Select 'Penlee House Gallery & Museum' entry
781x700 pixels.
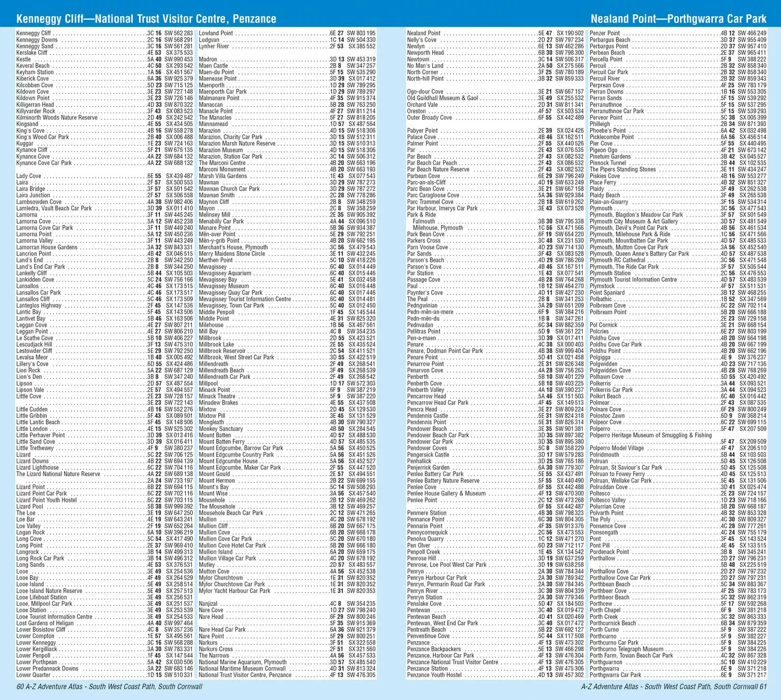[495, 493]
